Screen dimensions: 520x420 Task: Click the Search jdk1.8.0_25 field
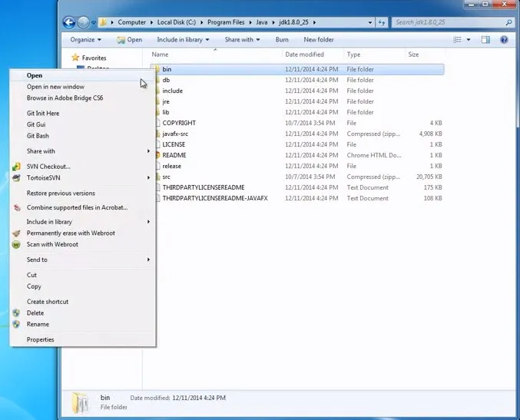(452, 22)
